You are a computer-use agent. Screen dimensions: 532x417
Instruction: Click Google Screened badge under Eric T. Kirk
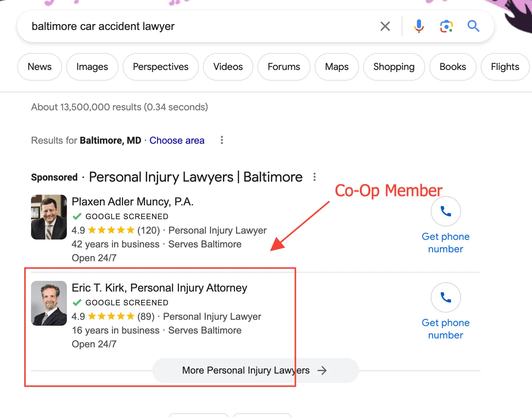click(120, 303)
